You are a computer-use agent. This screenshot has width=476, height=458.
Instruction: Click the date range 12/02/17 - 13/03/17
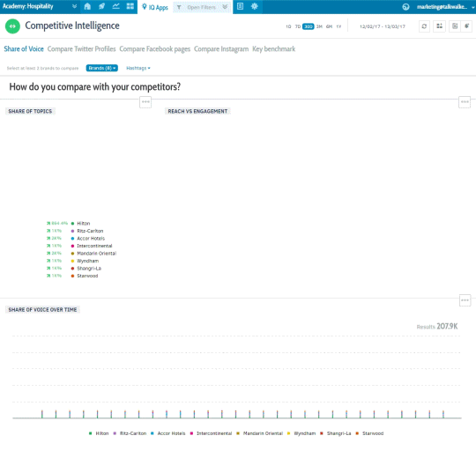(383, 26)
